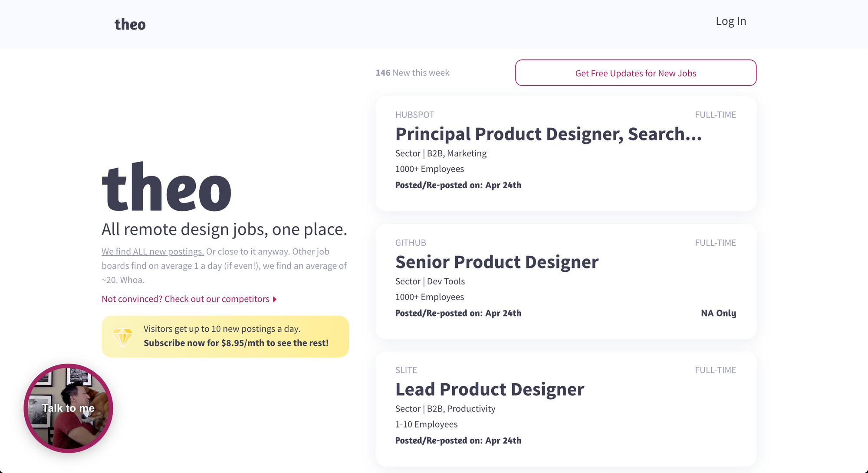Click the theo logo in header

point(130,24)
